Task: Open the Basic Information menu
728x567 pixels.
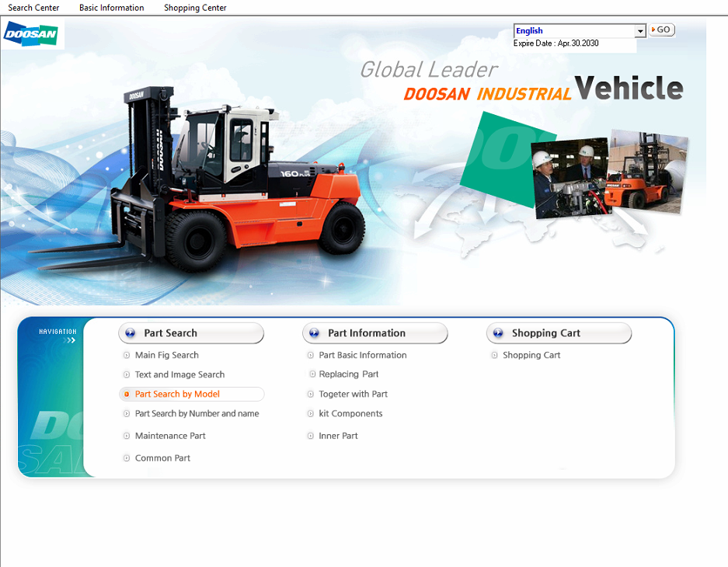Action: (111, 8)
